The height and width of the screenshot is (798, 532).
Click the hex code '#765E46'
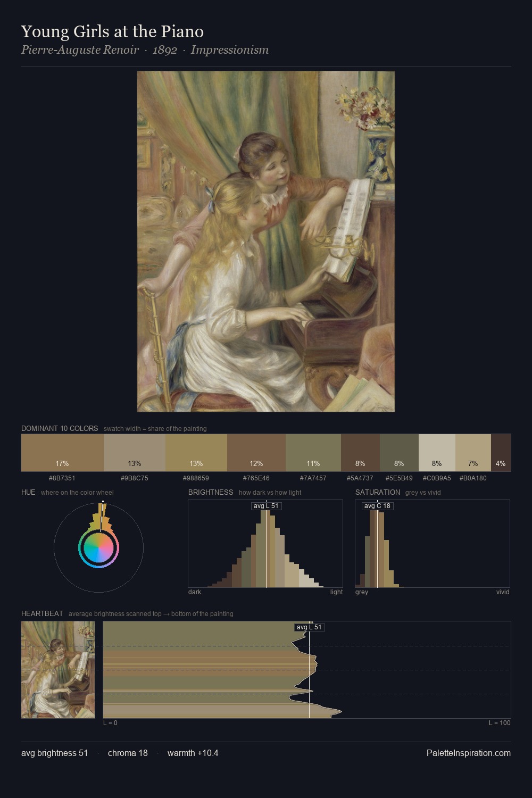256,478
